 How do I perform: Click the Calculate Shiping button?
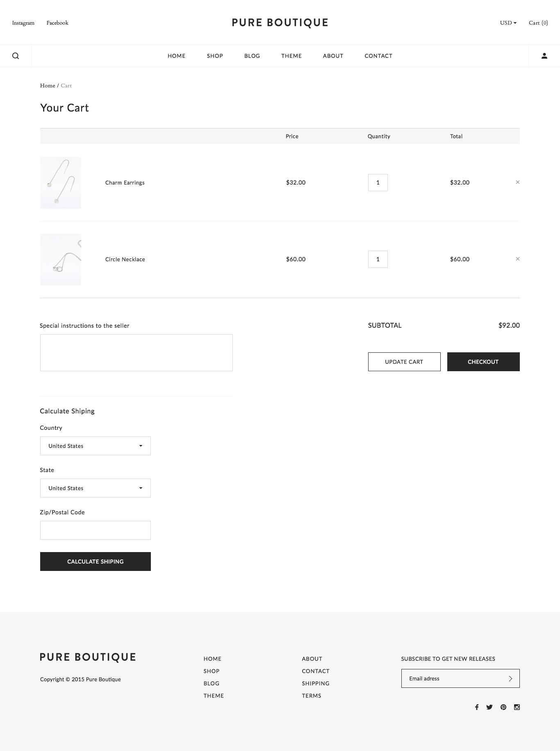(x=96, y=562)
